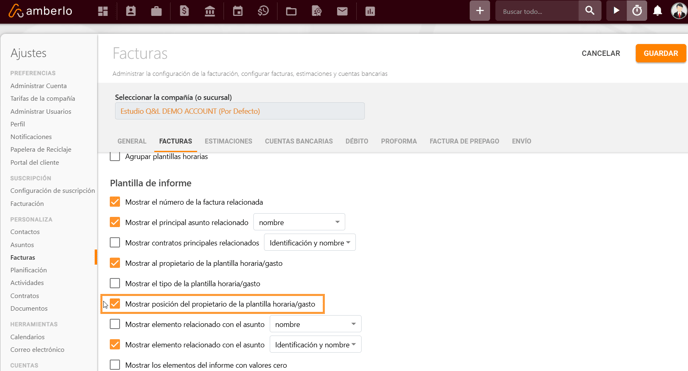Open Notificaciones settings link
688x371 pixels.
[x=31, y=137]
